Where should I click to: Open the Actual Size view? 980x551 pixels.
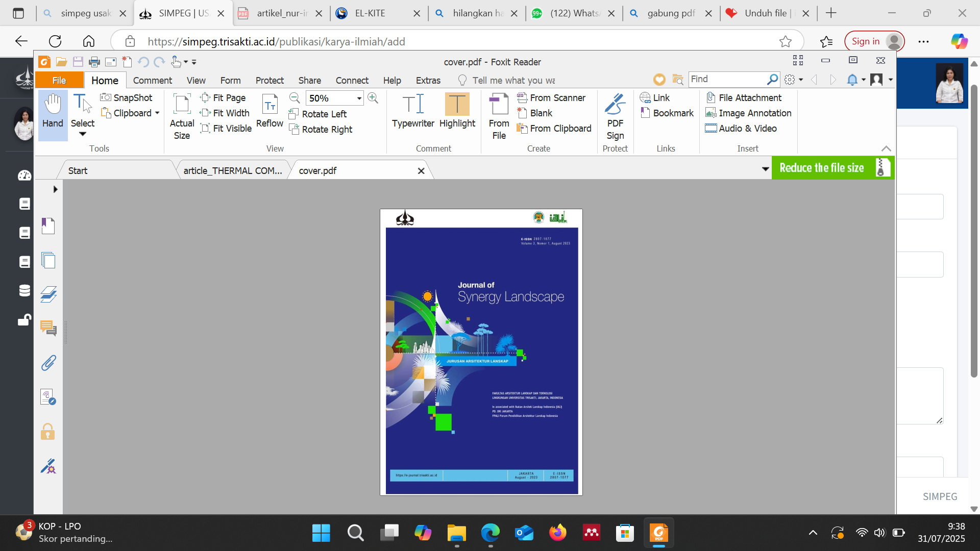[182, 116]
